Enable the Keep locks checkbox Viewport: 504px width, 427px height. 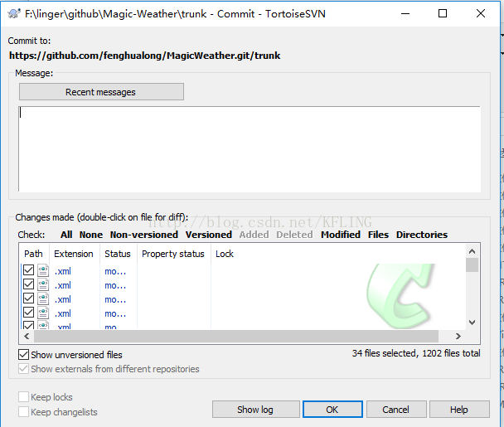23,397
